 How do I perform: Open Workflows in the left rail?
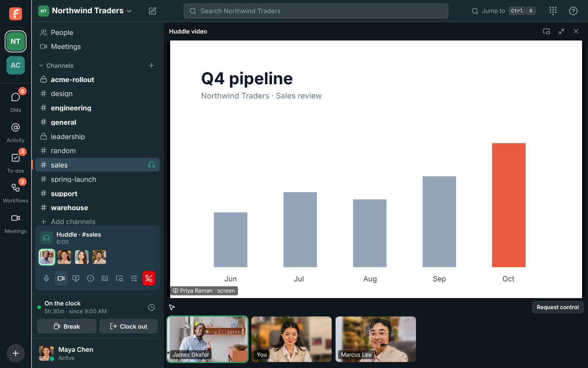pos(15,192)
